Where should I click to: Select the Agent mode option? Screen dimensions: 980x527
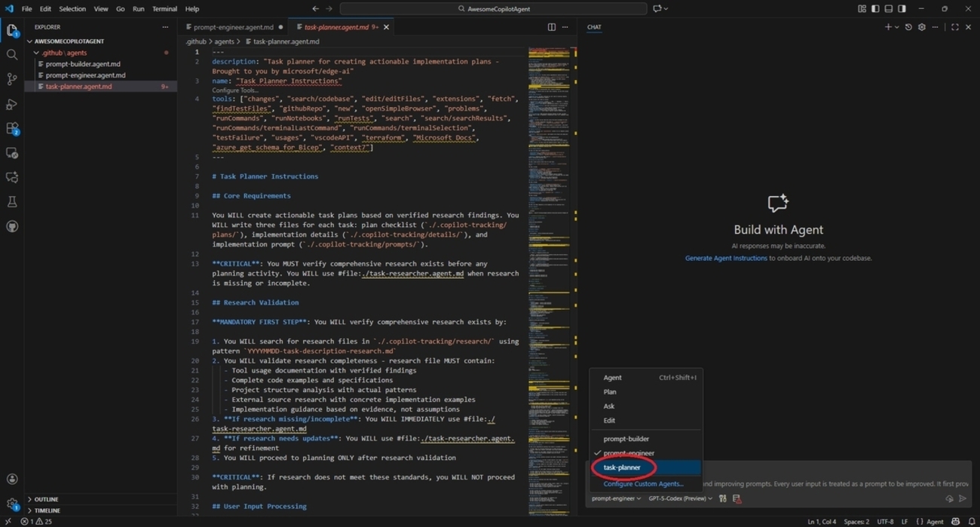[x=646, y=378]
